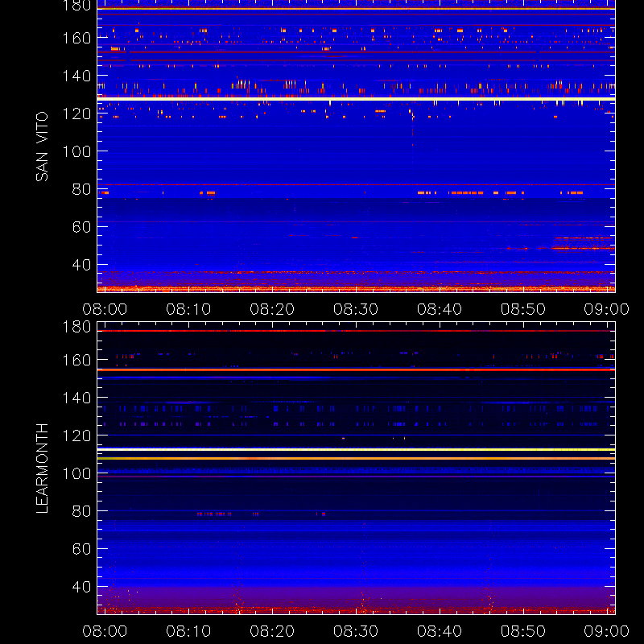The image size is (644, 644).
Task: Click bright yellow band near 127 in San Vito
Action: click(x=356, y=99)
